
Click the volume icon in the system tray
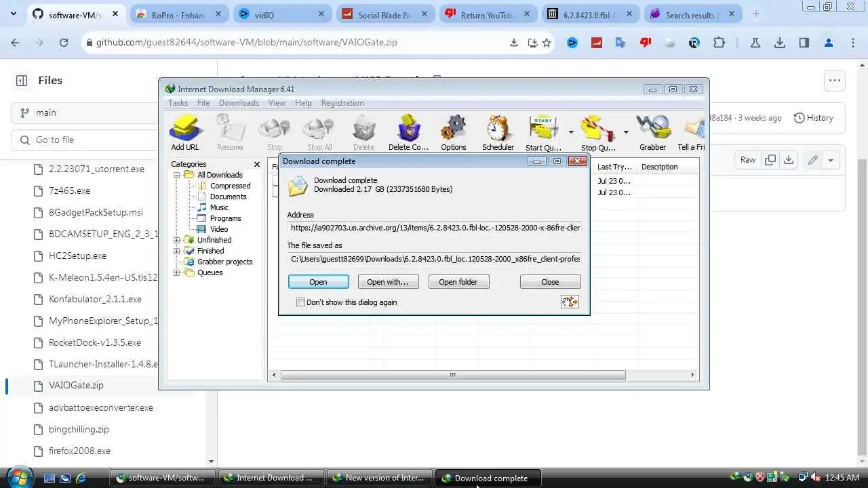tap(816, 478)
